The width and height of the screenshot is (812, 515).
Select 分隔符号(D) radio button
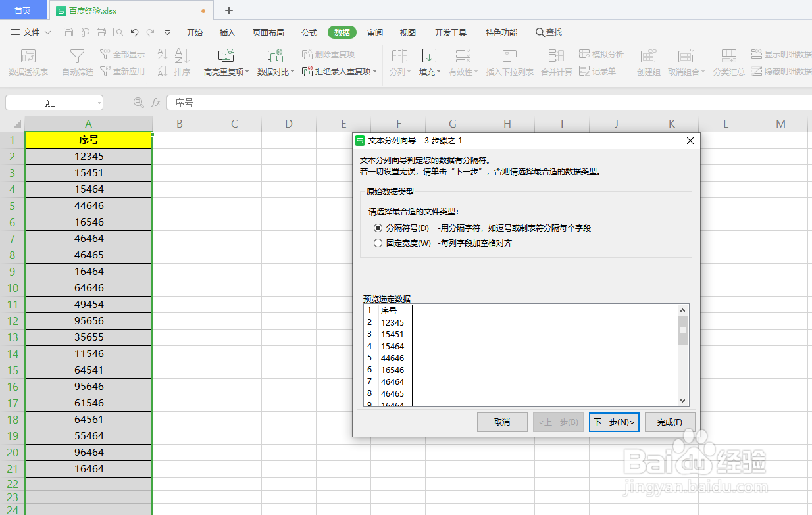(378, 228)
